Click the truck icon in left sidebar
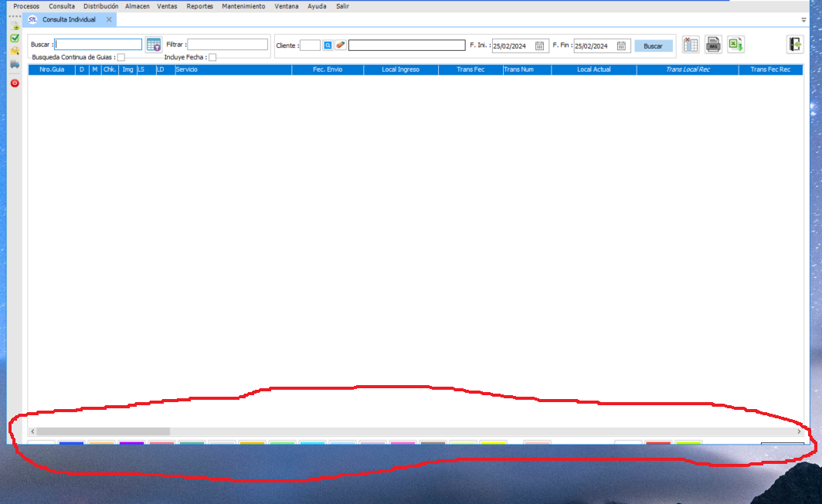822x504 pixels. (x=15, y=64)
